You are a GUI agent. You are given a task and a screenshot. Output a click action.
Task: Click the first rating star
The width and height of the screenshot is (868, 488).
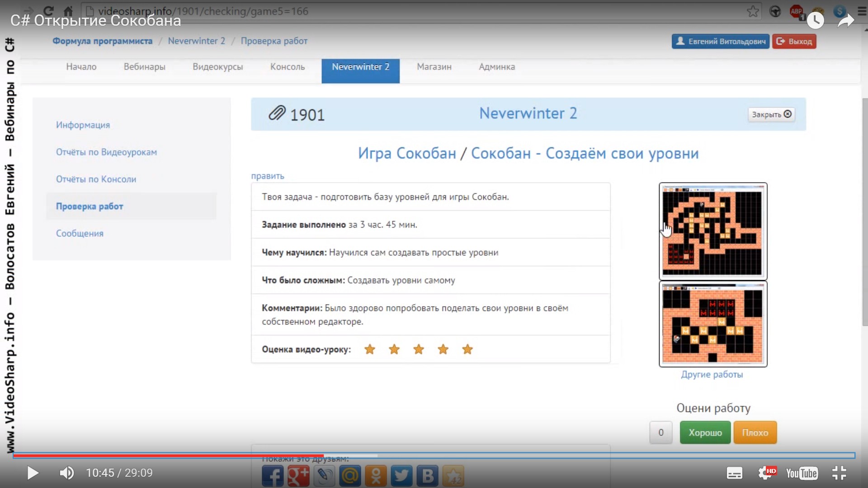coord(370,349)
